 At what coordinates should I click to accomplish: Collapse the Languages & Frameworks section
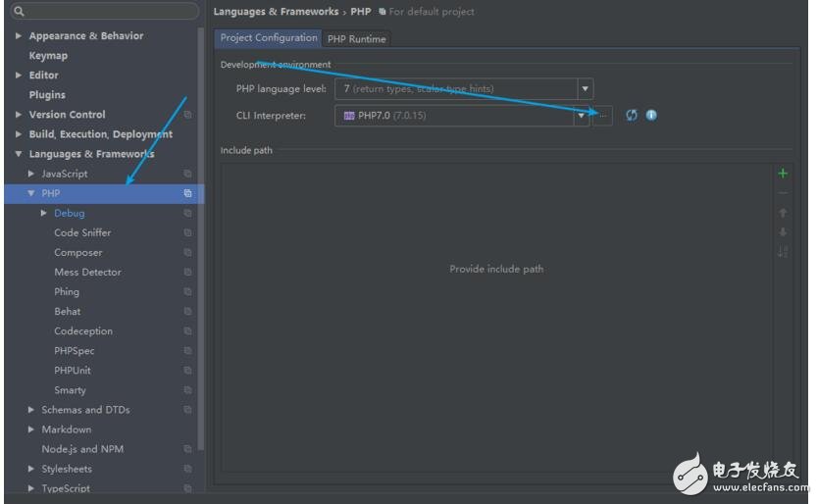[19, 154]
